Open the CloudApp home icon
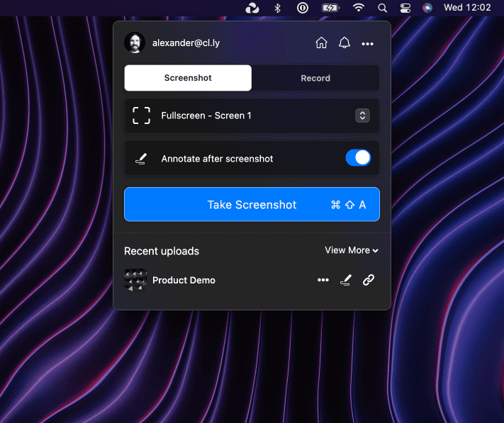 coord(321,43)
